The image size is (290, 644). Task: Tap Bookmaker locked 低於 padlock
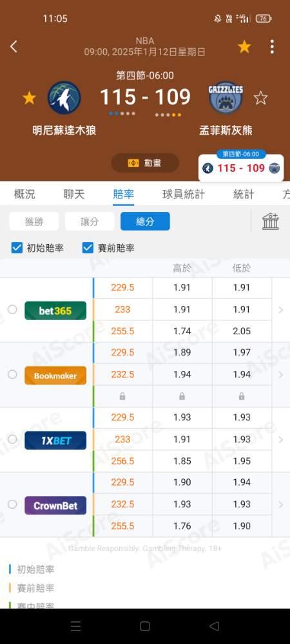[x=242, y=396]
